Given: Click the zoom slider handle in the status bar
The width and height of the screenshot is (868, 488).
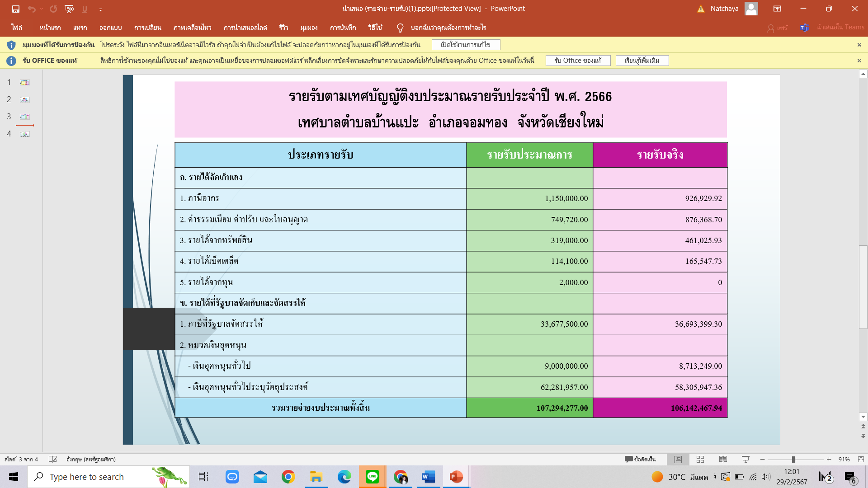Looking at the screenshot, I should coord(793,459).
